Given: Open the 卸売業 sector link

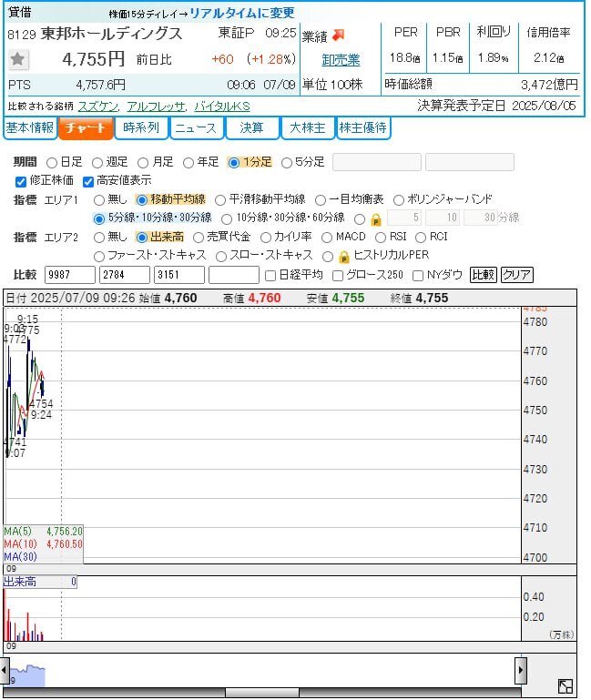Looking at the screenshot, I should coord(341,60).
